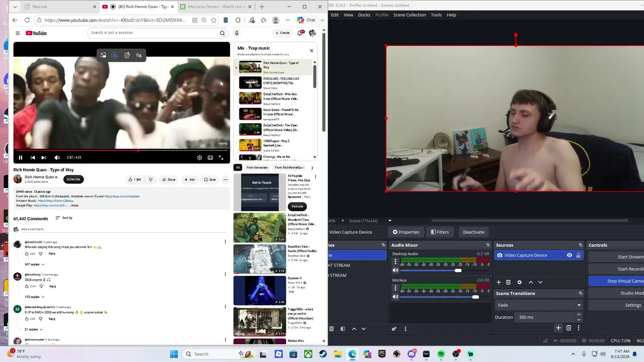644x362 pixels.
Task: Open the OBS Edit menu
Action: coord(335,15)
